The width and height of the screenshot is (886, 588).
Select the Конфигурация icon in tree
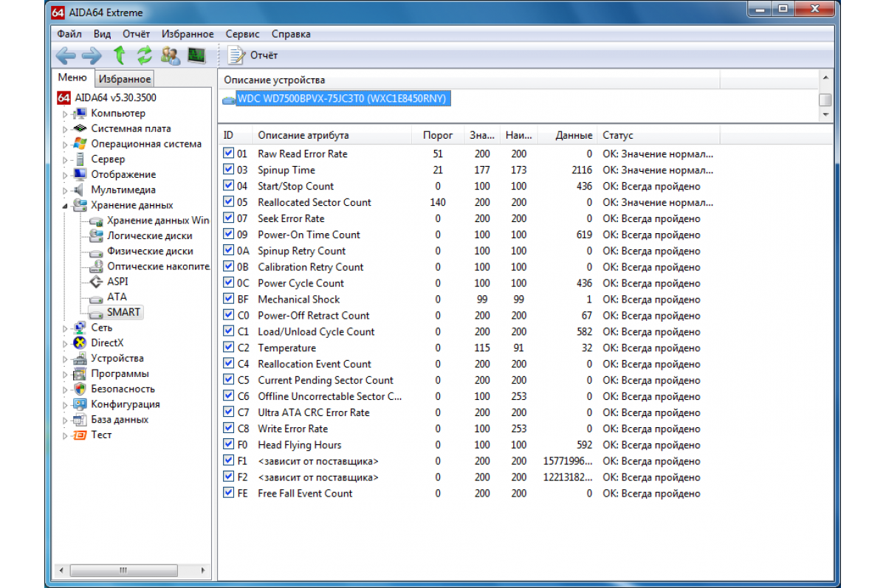[x=80, y=404]
